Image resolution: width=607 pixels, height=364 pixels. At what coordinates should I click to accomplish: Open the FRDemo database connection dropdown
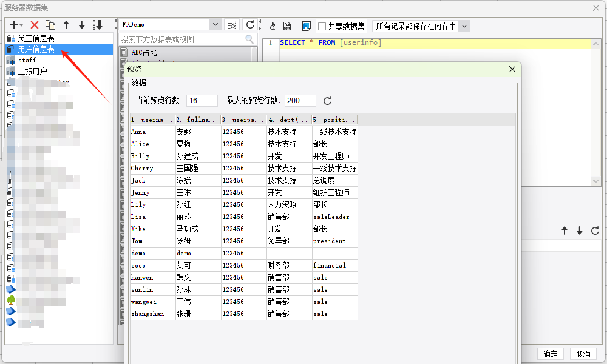click(215, 24)
